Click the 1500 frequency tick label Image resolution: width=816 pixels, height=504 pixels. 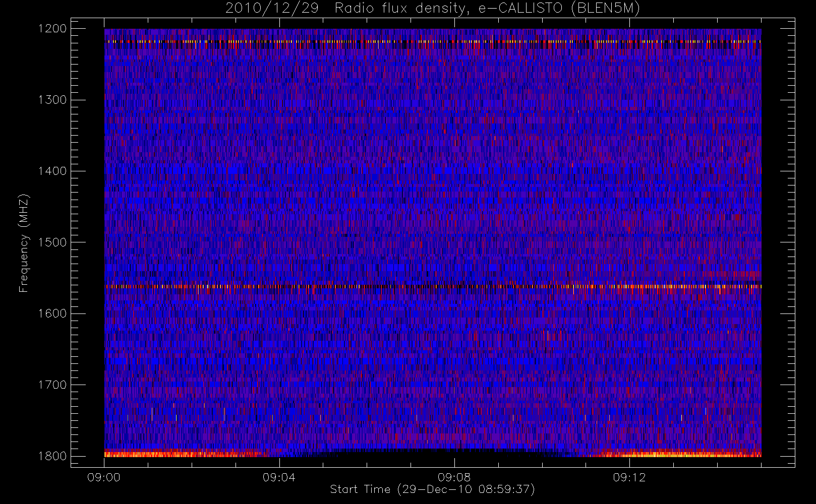pyautogui.click(x=52, y=242)
